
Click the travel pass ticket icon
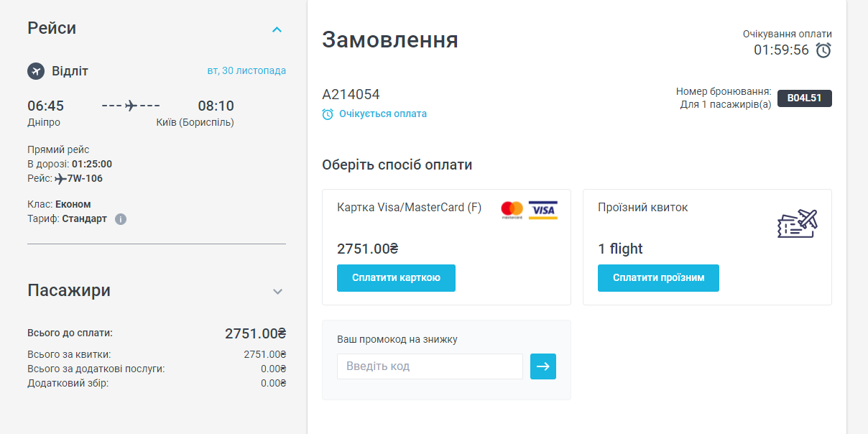pyautogui.click(x=798, y=223)
